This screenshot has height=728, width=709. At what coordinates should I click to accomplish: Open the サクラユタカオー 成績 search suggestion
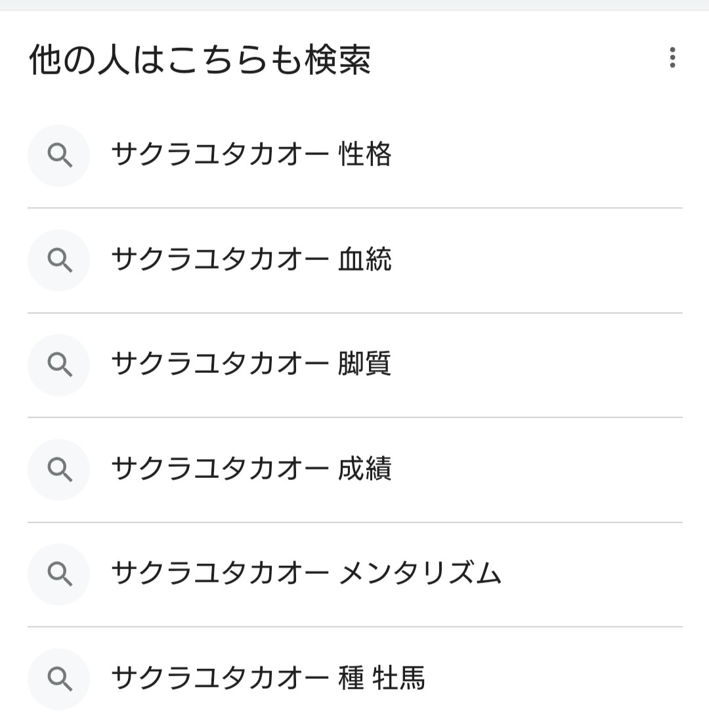click(x=355, y=470)
